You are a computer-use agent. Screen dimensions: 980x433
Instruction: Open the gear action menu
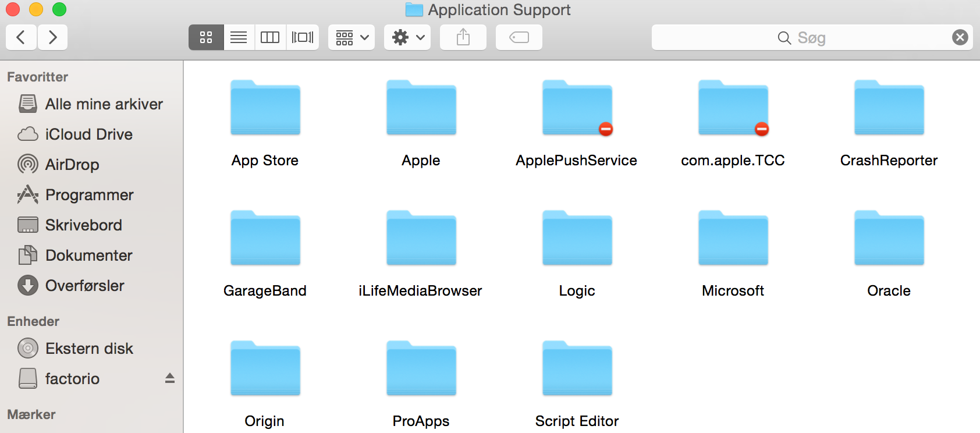tap(407, 37)
